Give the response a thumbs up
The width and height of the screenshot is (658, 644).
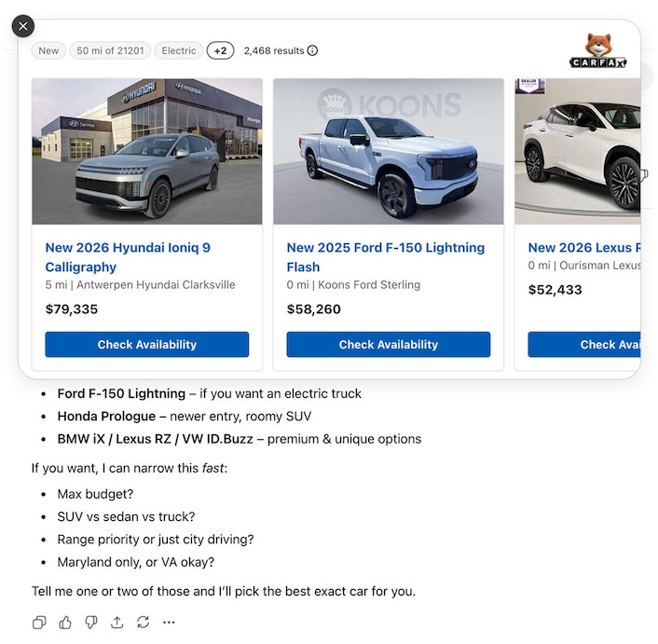point(65,622)
